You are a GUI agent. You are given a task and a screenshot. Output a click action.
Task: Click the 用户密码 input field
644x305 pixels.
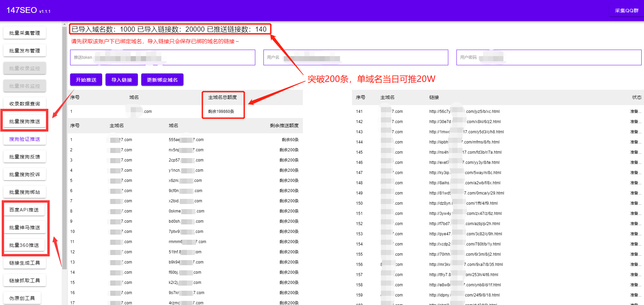[x=549, y=57]
